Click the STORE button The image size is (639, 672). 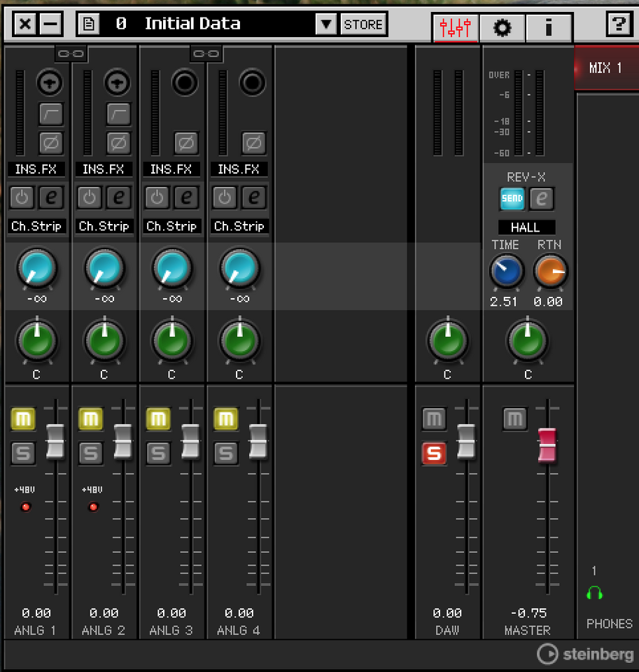click(x=363, y=24)
